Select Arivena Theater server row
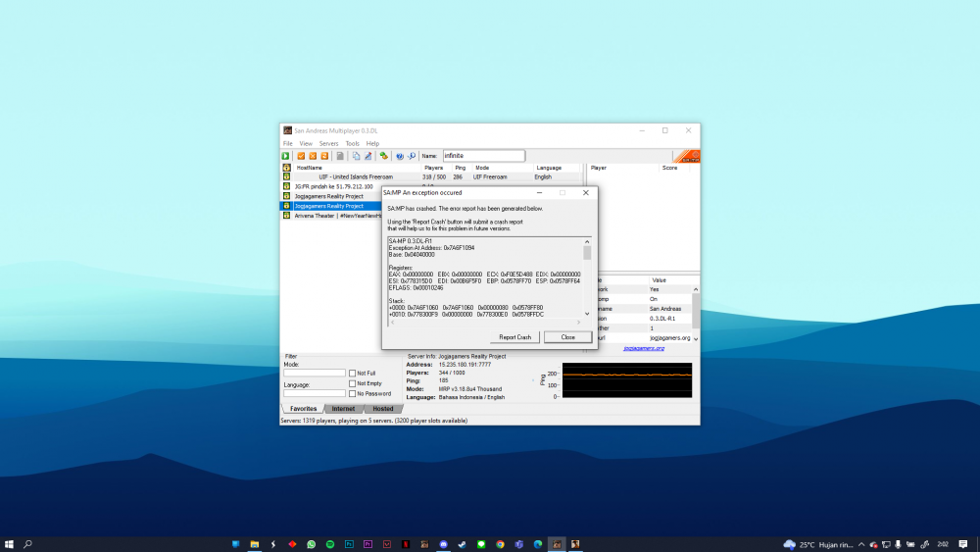The width and height of the screenshot is (980, 552). coord(331,216)
